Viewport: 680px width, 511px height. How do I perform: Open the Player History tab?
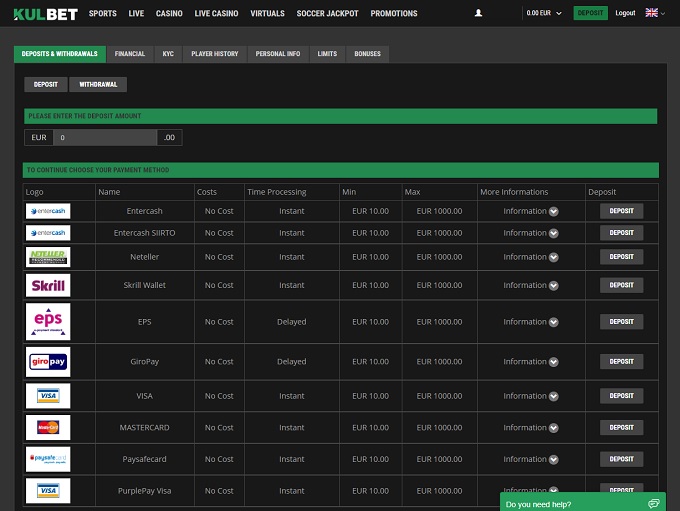point(214,54)
